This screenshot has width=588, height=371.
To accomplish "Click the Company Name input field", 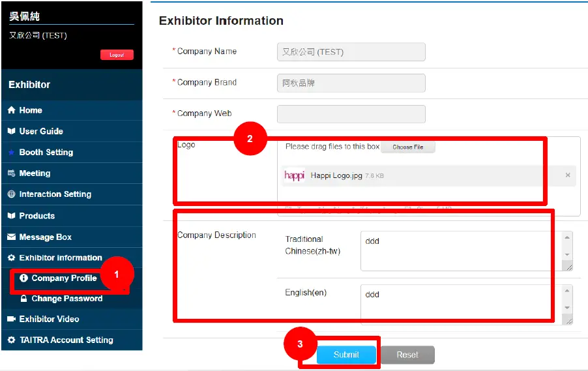I will (x=351, y=52).
